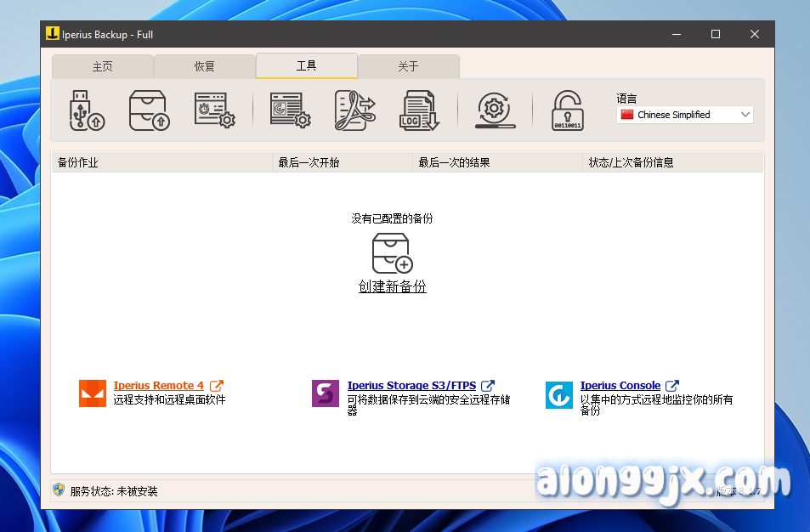Click the Iperius Remote 4 logo icon
The height and width of the screenshot is (532, 810).
(93, 393)
